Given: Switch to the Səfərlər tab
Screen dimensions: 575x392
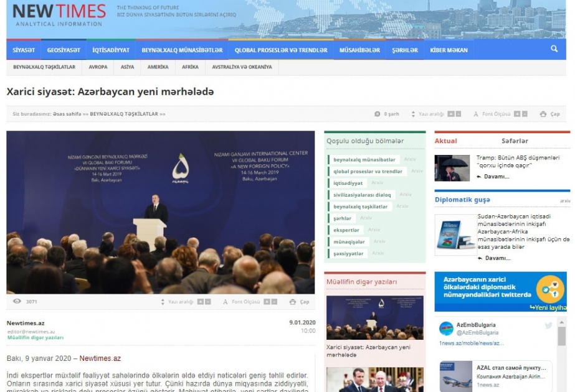Looking at the screenshot, I should pyautogui.click(x=515, y=141).
